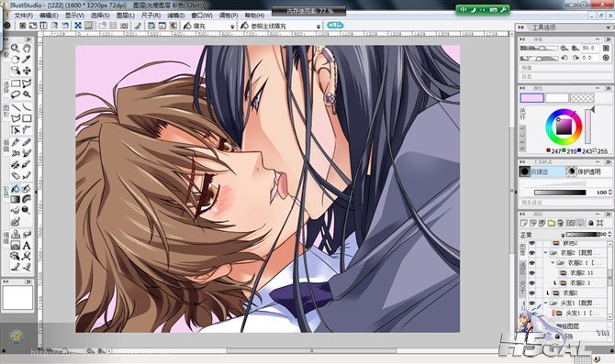
Task: Select the magic wand tool
Action: [x=27, y=94]
